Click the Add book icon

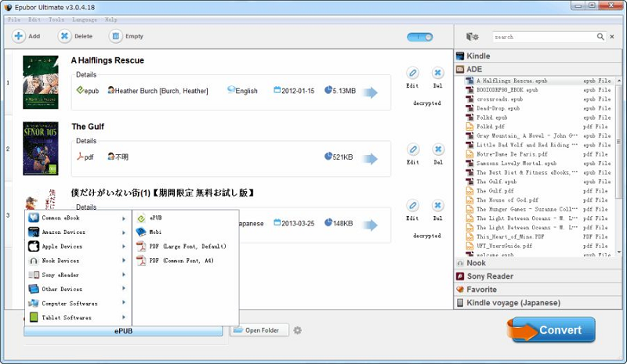click(18, 36)
